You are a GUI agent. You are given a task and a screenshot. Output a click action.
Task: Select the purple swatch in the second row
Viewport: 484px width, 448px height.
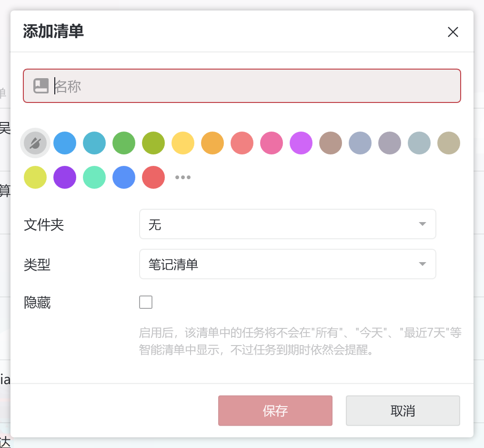[x=65, y=177]
